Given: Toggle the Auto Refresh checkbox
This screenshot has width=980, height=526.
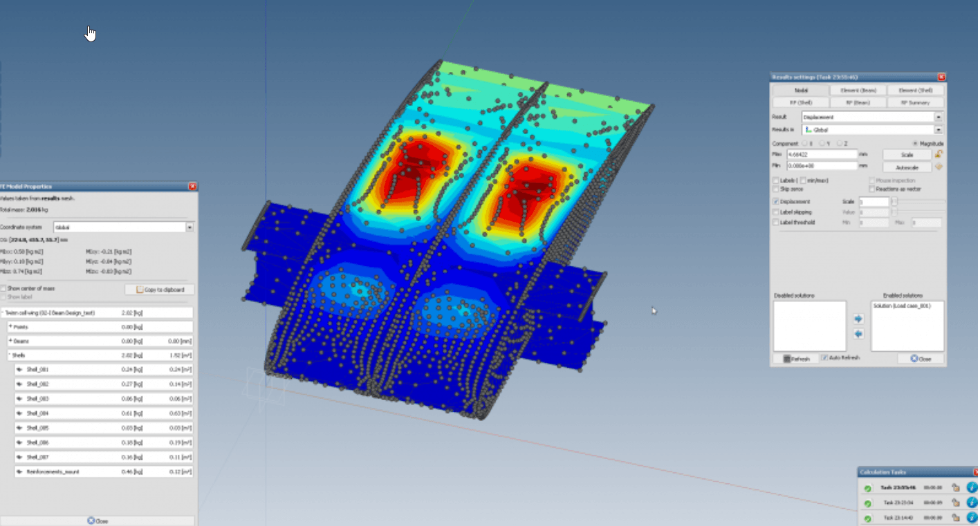Looking at the screenshot, I should [x=824, y=358].
